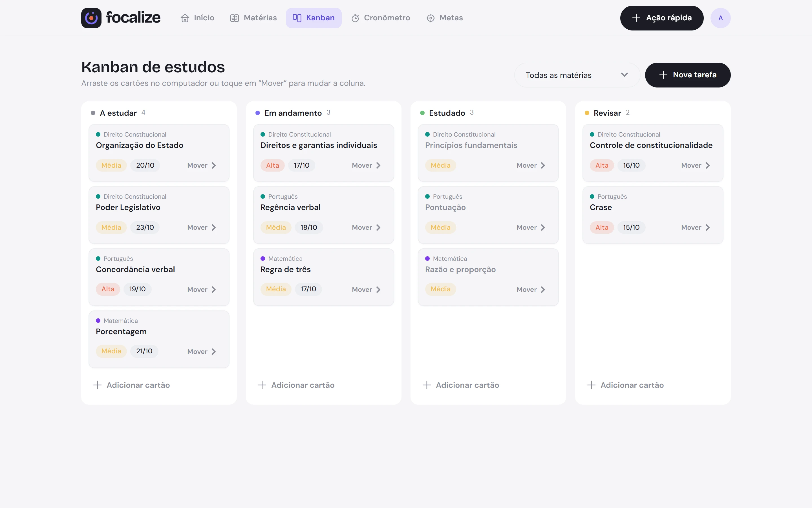Open the Todas as matérias dropdown
812x508 pixels.
tap(577, 75)
